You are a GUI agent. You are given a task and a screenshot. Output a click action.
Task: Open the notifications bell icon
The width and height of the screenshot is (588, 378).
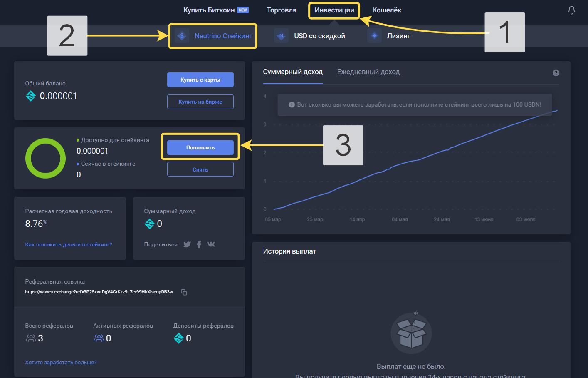(571, 10)
